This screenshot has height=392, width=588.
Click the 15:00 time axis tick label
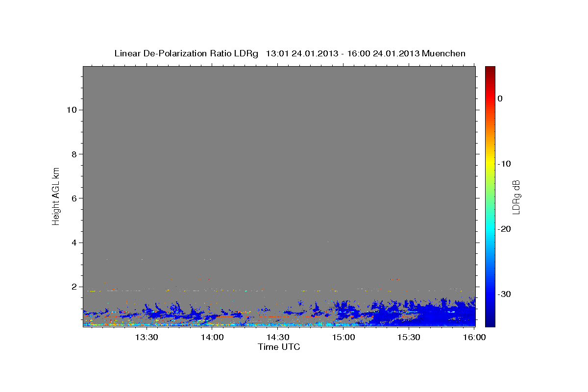343,337
